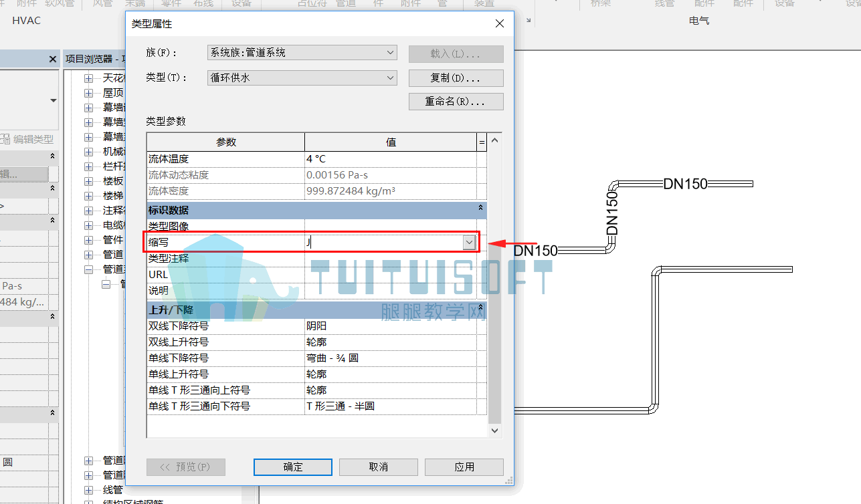
Task: Open the 族 dropdown showing 系统族:管道系统
Action: (x=302, y=53)
